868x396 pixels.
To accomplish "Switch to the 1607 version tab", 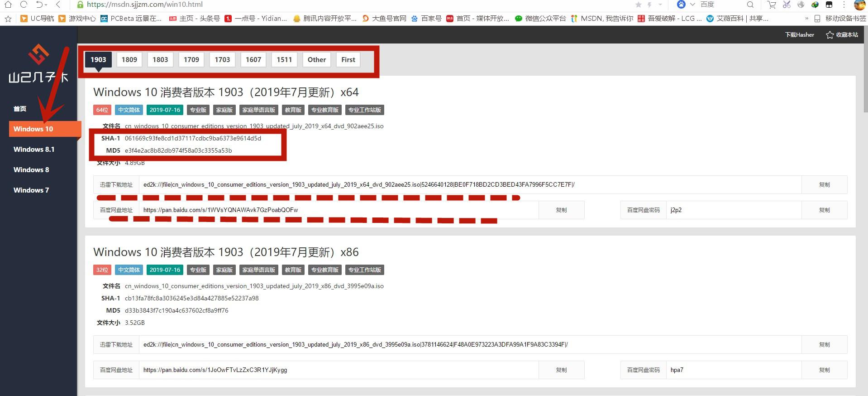I will click(x=253, y=60).
